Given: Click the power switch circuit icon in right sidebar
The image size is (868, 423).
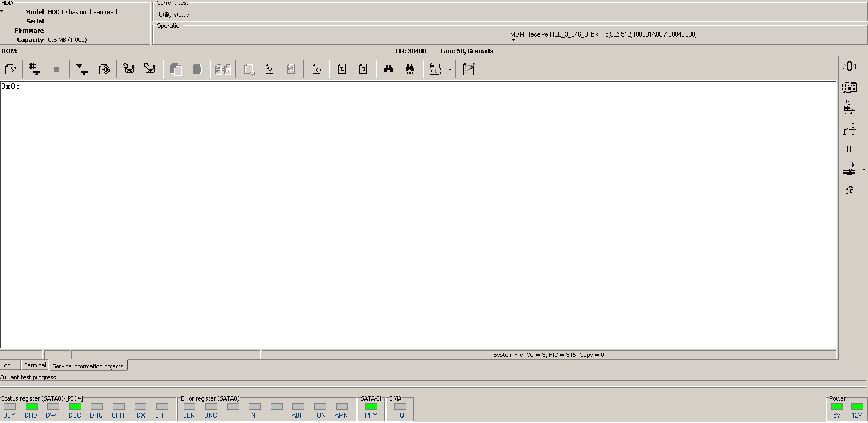Looking at the screenshot, I should [849, 129].
